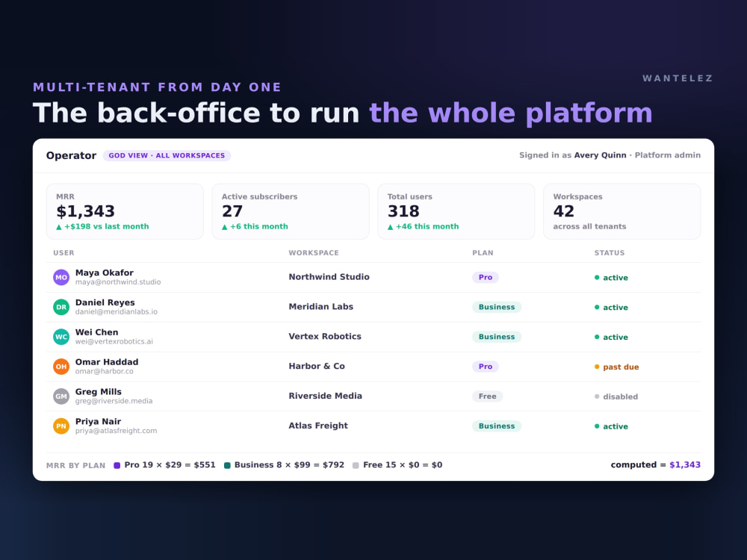747x560 pixels.
Task: Open the Meridian Labs workspace
Action: (x=320, y=307)
